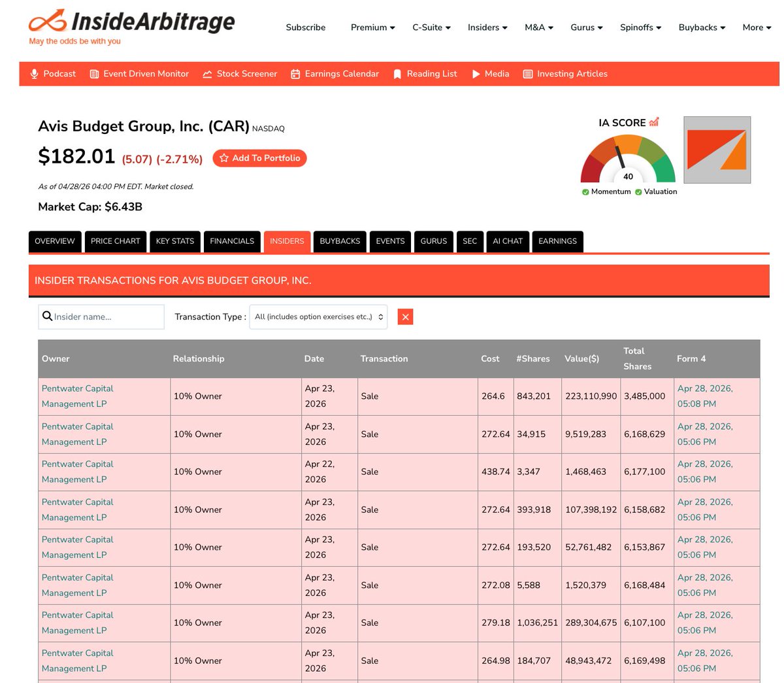
Task: Click the Value($) column header
Action: pos(581,359)
